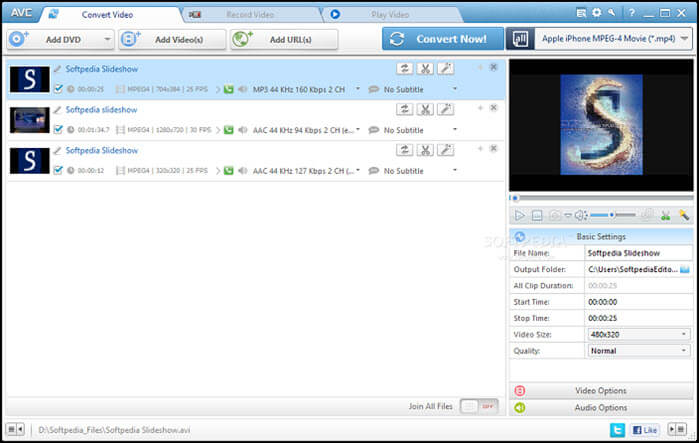Screen dimensions: 699x443
Task: Uncheck the checkbox of the first video
Action: point(57,89)
